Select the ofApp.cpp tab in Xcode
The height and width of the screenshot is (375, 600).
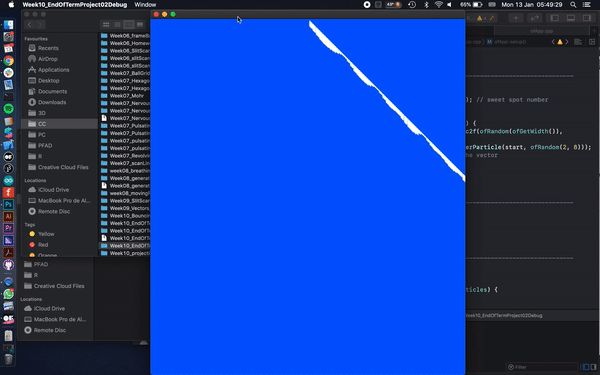pos(541,31)
